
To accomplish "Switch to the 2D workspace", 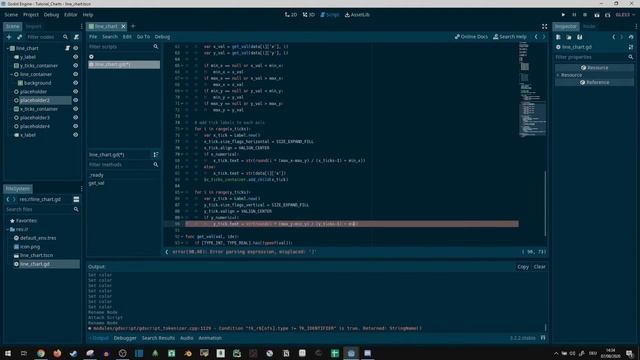I will coord(291,15).
